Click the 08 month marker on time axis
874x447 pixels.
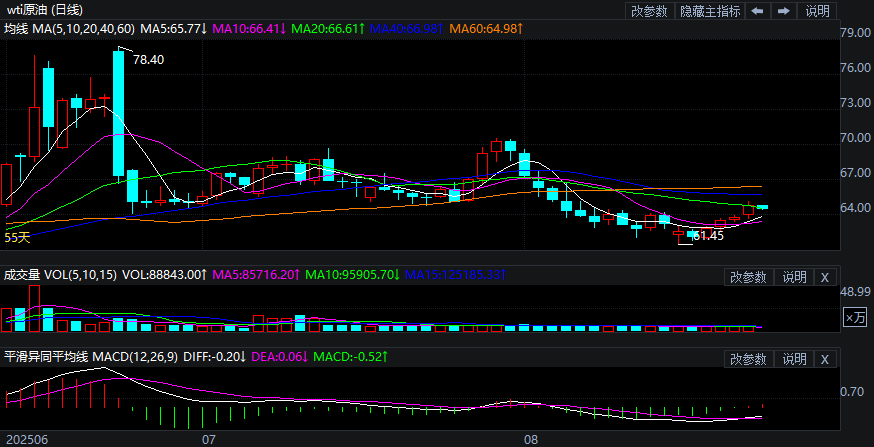coord(531,438)
